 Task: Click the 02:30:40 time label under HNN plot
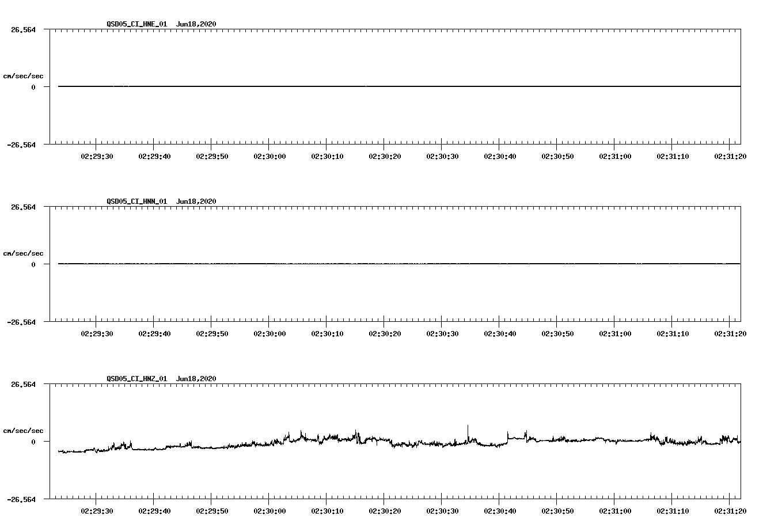pos(500,334)
